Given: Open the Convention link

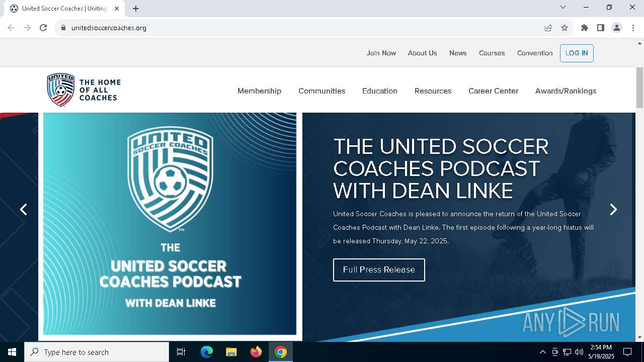Looking at the screenshot, I should [535, 53].
